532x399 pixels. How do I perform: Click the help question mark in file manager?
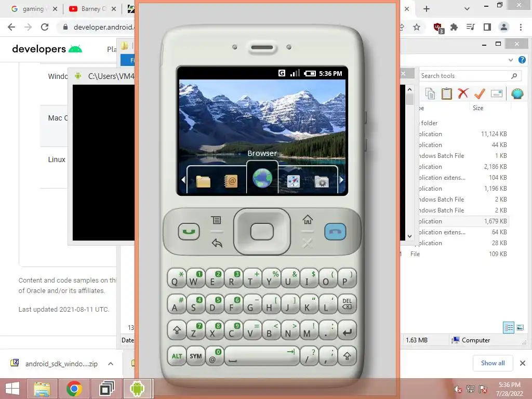[x=522, y=60]
